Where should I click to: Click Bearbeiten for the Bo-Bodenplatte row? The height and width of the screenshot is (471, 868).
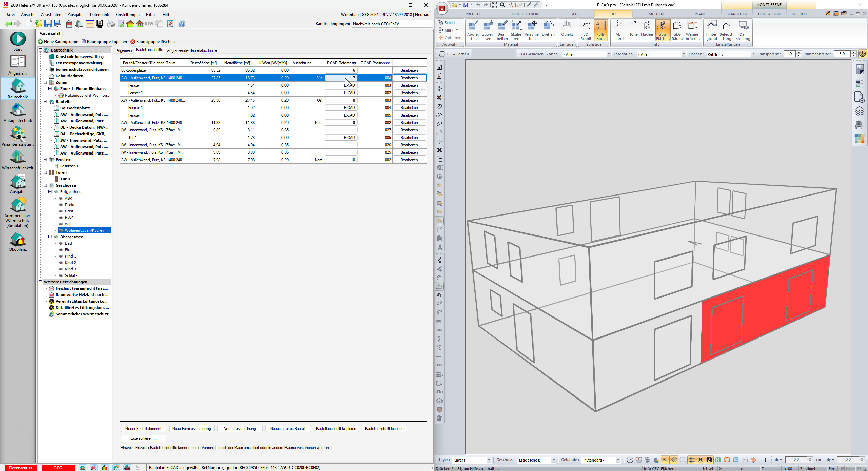click(409, 70)
